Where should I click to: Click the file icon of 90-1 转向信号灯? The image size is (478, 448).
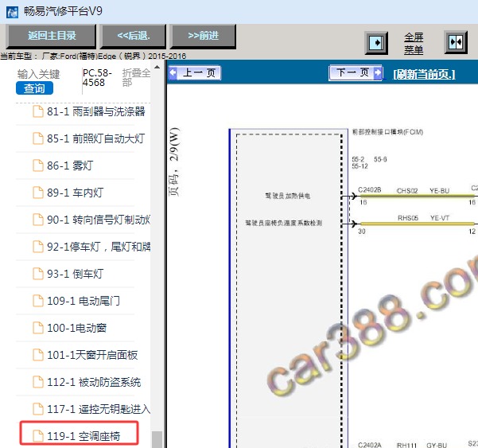point(38,220)
